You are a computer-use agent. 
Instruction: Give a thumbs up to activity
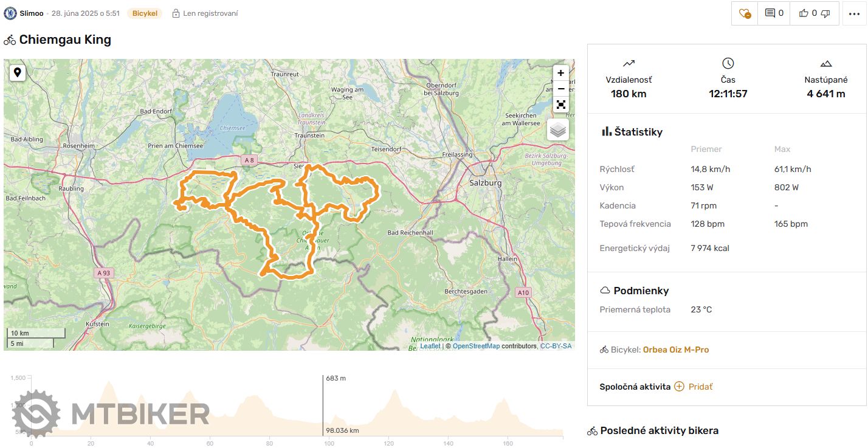point(804,13)
